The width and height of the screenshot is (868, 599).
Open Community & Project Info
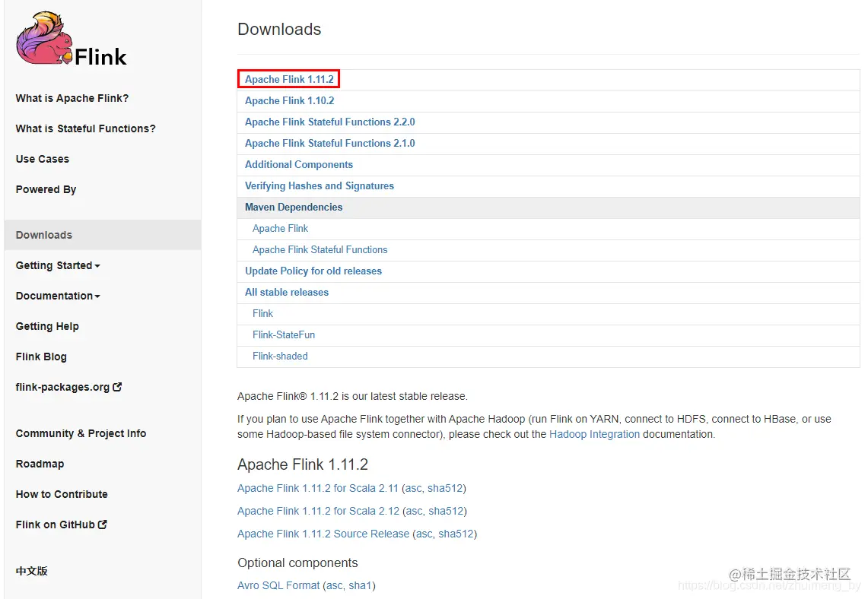coord(81,433)
